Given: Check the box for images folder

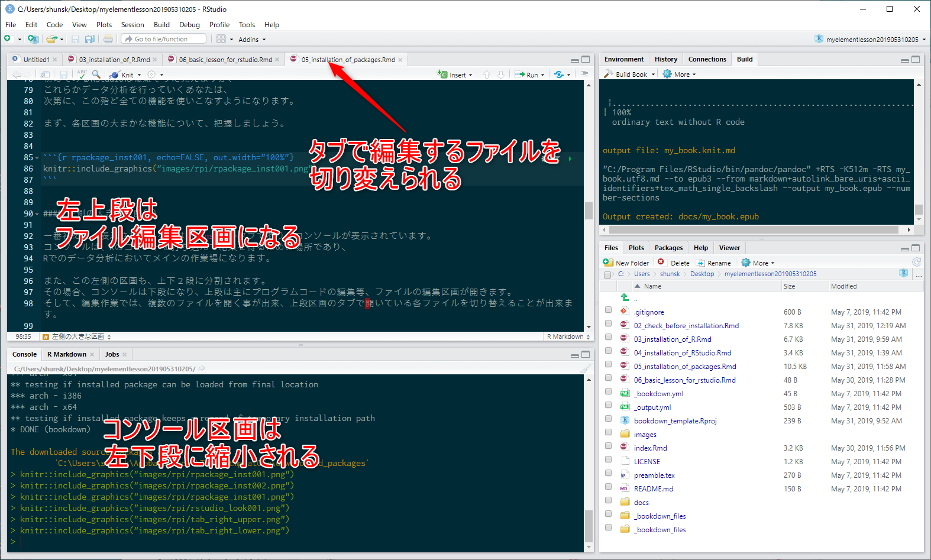Looking at the screenshot, I should pos(608,432).
